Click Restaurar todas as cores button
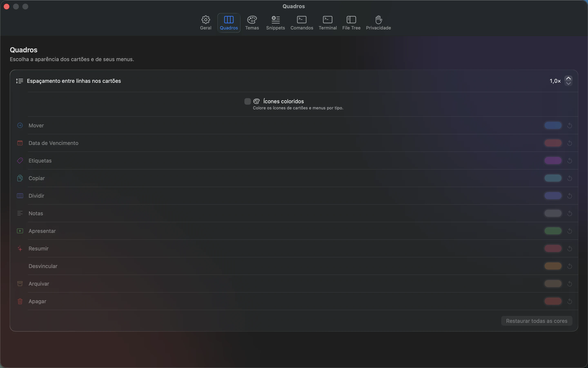Image resolution: width=588 pixels, height=368 pixels. click(x=537, y=321)
